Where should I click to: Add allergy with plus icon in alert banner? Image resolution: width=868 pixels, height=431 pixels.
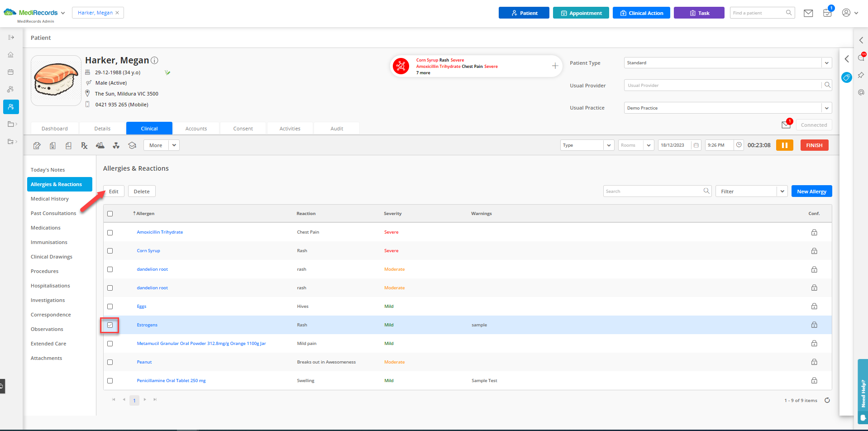coord(555,66)
